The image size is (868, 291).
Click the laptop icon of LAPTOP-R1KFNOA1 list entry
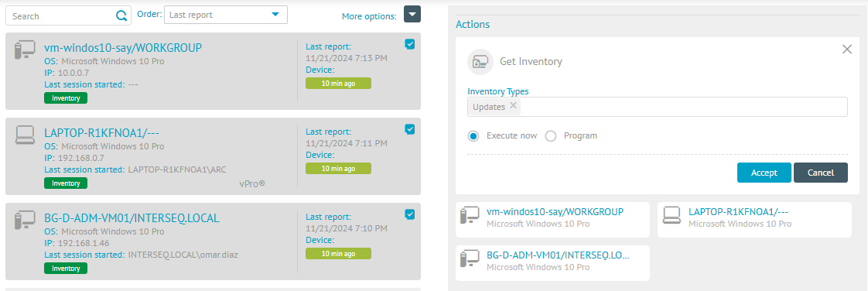[x=25, y=135]
